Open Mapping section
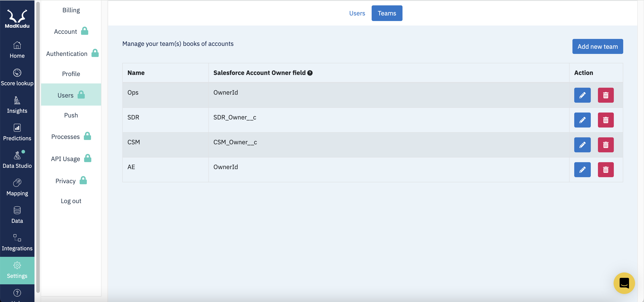The width and height of the screenshot is (644, 302). point(17,187)
